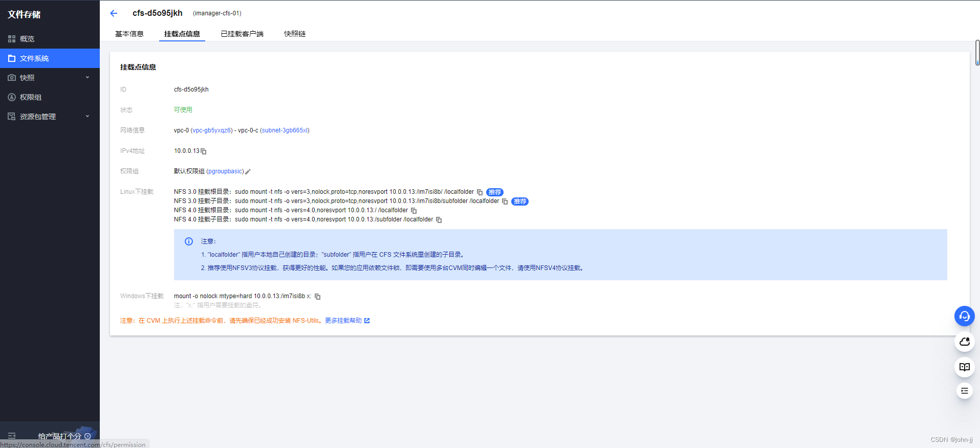This screenshot has height=448, width=980.
Task: Open the vpc-gb5yxqz6 link
Action: (x=212, y=130)
